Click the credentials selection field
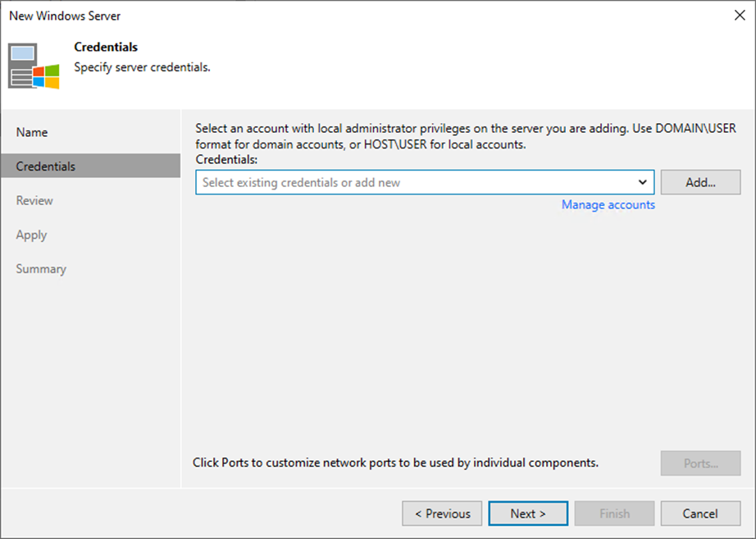This screenshot has width=756, height=539. (425, 182)
